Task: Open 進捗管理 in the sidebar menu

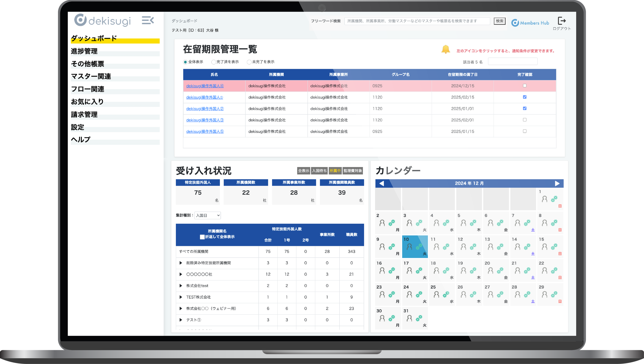Action: coord(84,51)
